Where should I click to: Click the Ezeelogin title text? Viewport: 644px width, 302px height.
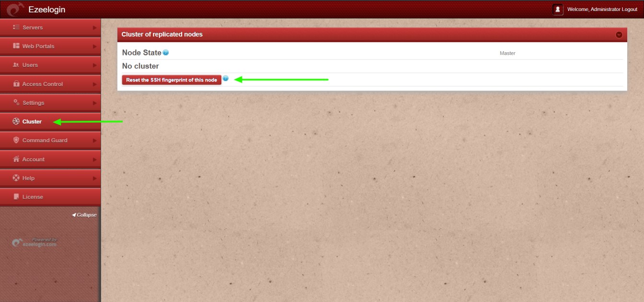[x=47, y=10]
